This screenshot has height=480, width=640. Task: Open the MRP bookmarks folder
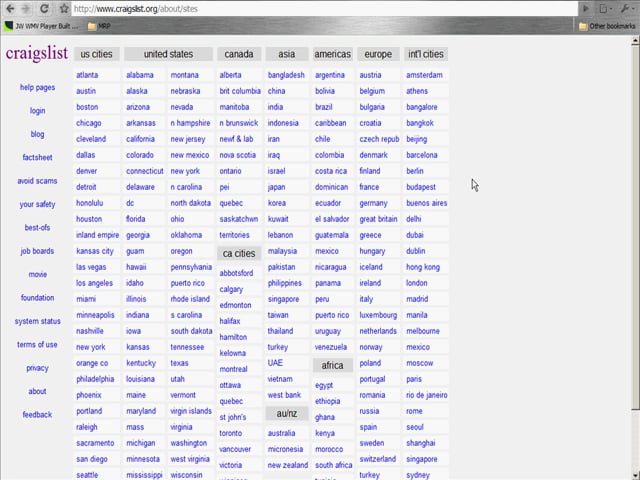pos(99,26)
